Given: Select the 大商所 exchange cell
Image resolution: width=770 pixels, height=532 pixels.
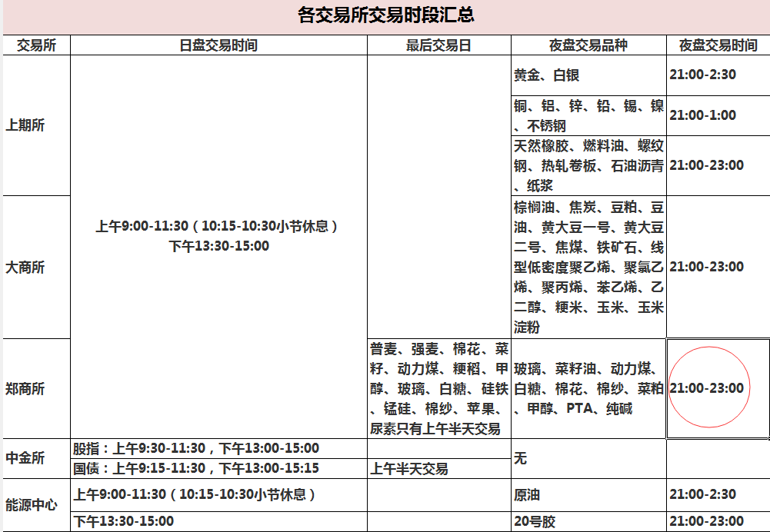Looking at the screenshot, I should (x=37, y=267).
